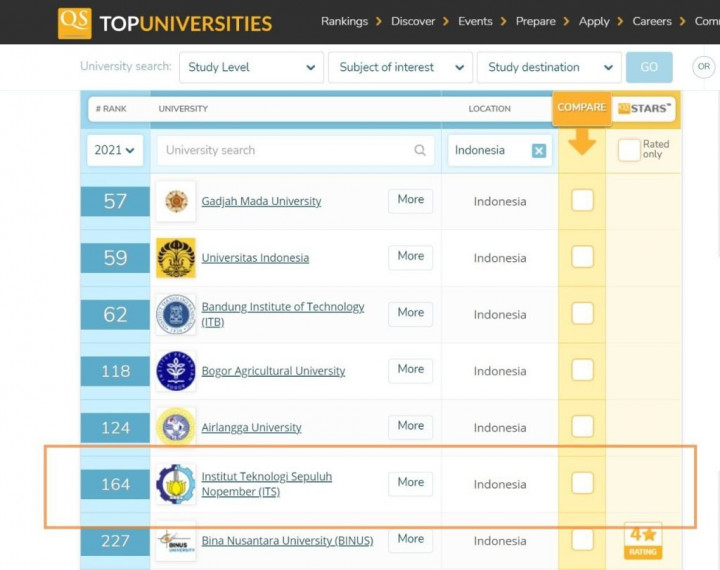Open Gadjah Mada University logo thumbnail
Viewport: 720px width, 570px height.
(176, 201)
